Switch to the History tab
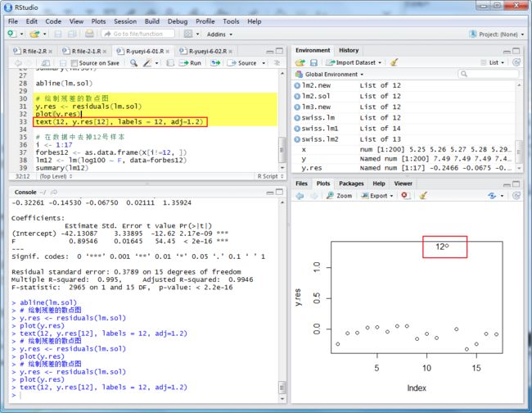The image size is (532, 413). (349, 50)
